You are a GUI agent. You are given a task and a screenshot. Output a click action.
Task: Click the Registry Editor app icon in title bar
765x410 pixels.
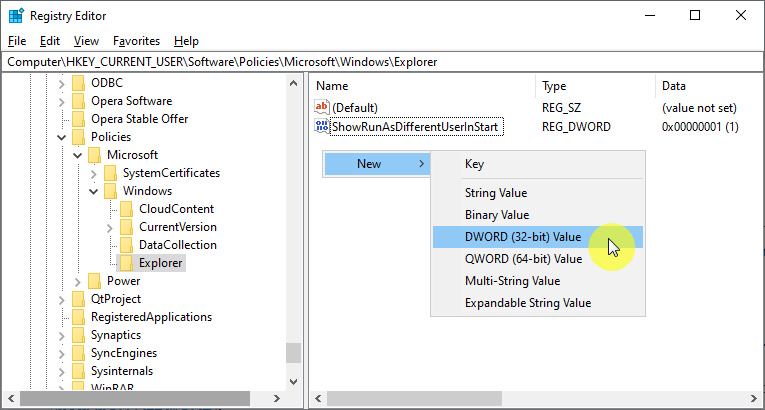[15, 15]
